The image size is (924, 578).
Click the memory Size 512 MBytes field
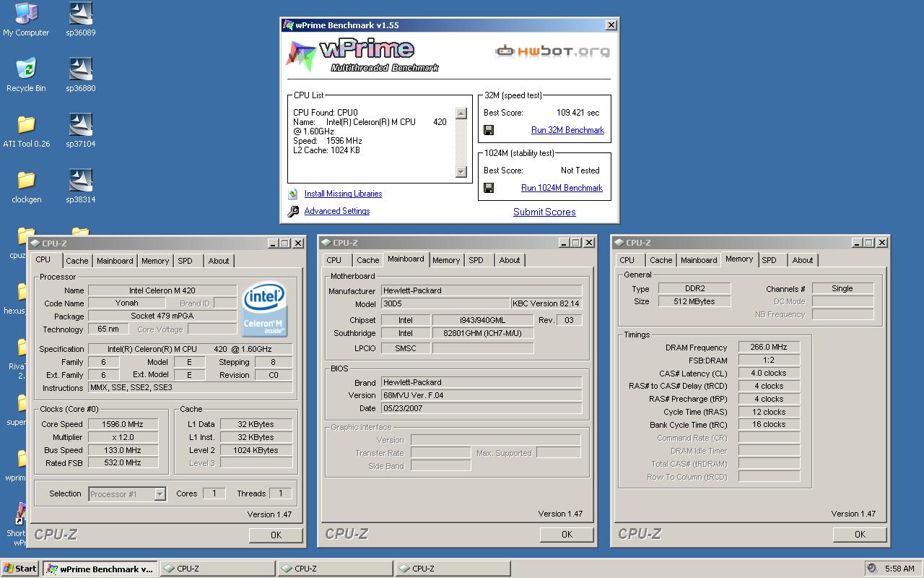[694, 301]
